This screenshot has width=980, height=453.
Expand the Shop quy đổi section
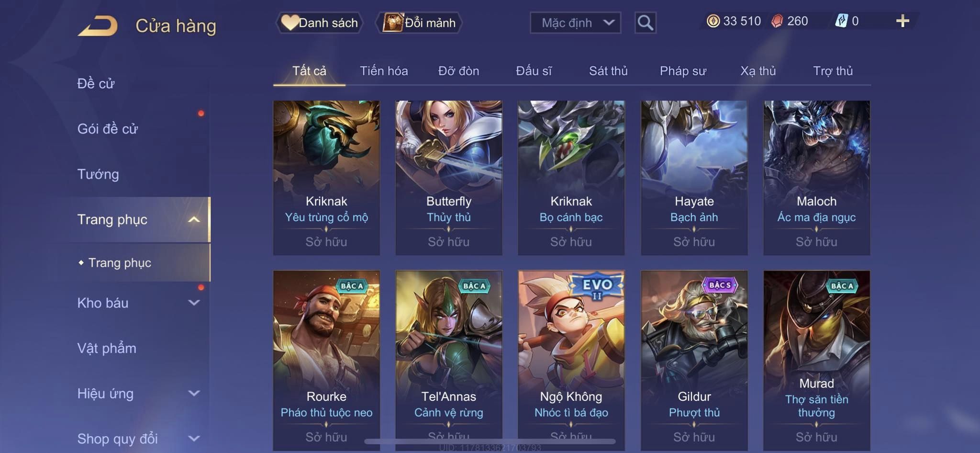[x=194, y=438]
